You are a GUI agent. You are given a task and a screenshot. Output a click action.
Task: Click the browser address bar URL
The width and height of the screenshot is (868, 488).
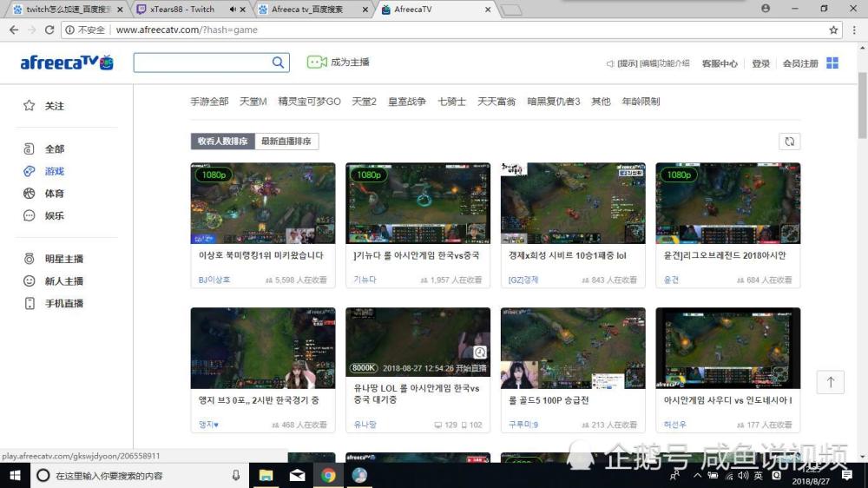[x=187, y=30]
